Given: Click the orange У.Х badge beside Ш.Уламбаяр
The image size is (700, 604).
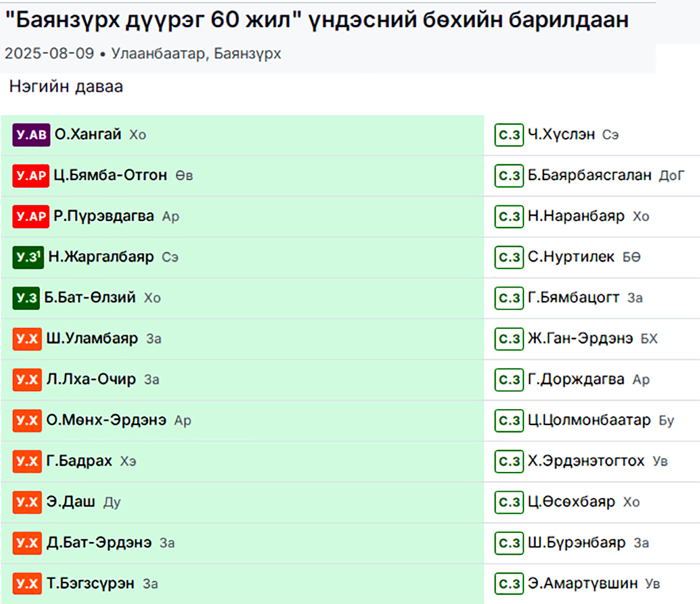Looking at the screenshot, I should pos(27,339).
